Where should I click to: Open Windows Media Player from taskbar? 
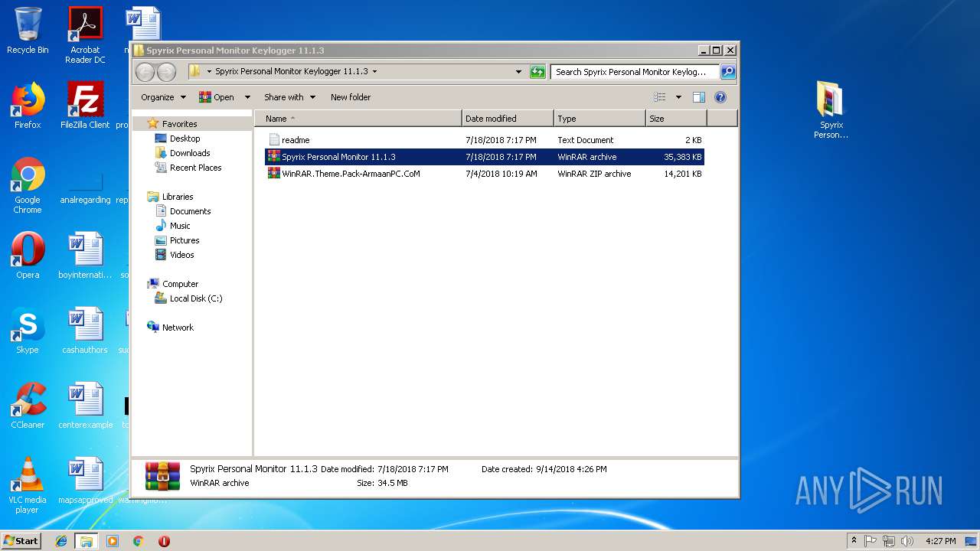coord(113,541)
